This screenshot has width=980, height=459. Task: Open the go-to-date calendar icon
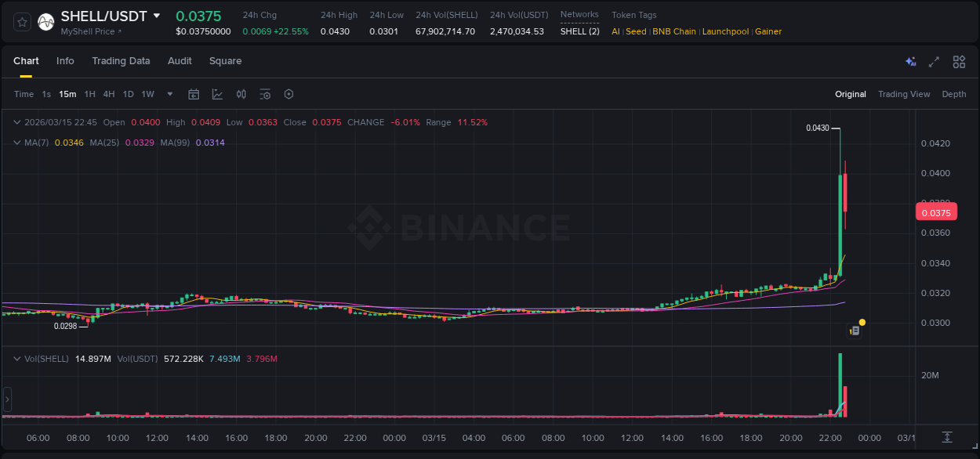[x=194, y=94]
